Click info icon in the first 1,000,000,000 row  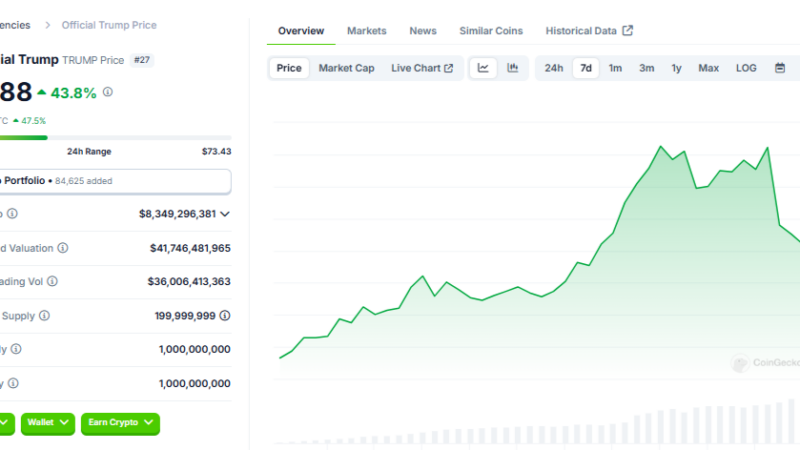pos(16,349)
